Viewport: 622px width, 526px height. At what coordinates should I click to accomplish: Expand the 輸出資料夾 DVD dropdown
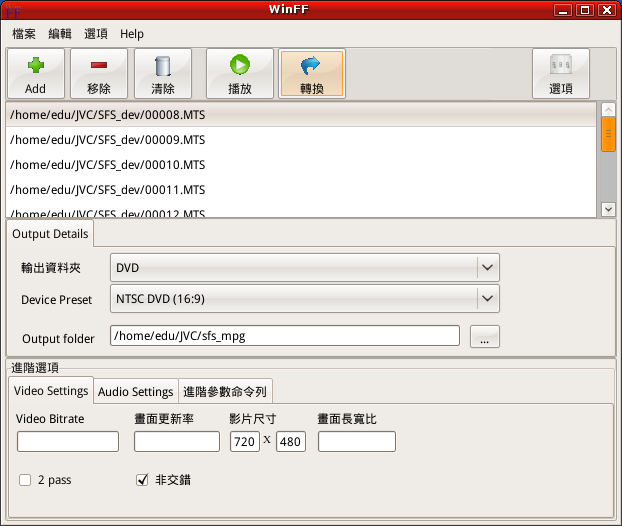click(487, 268)
